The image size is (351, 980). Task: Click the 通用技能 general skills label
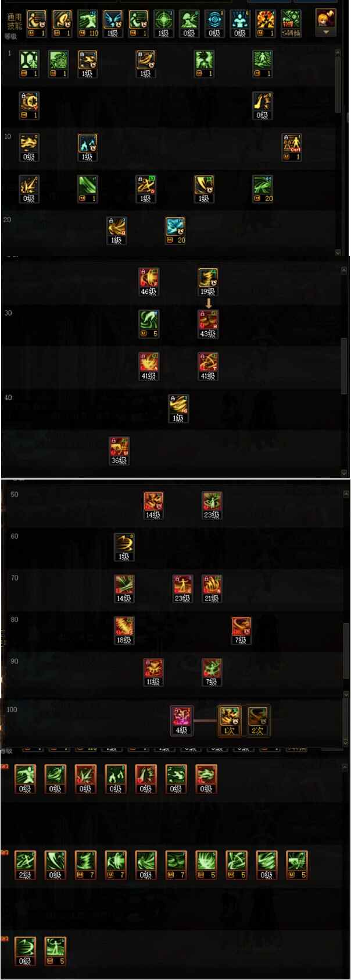coord(14,22)
